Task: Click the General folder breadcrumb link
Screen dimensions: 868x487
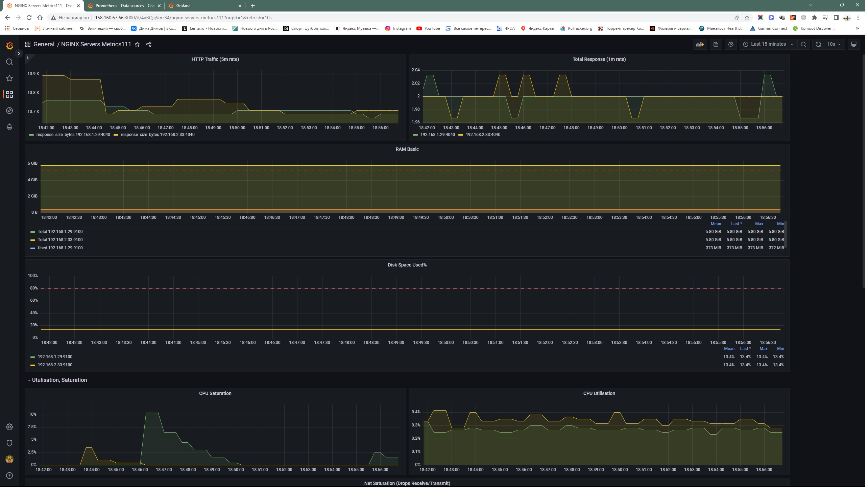Action: 44,44
